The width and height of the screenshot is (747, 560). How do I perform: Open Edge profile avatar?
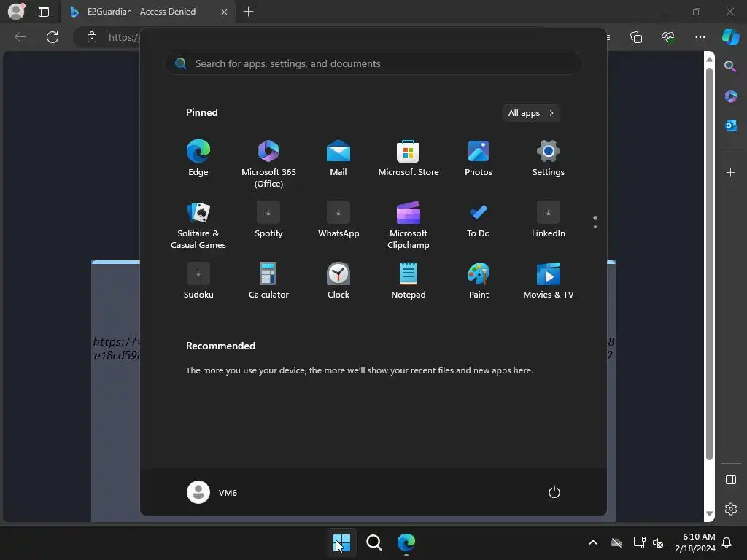[16, 12]
